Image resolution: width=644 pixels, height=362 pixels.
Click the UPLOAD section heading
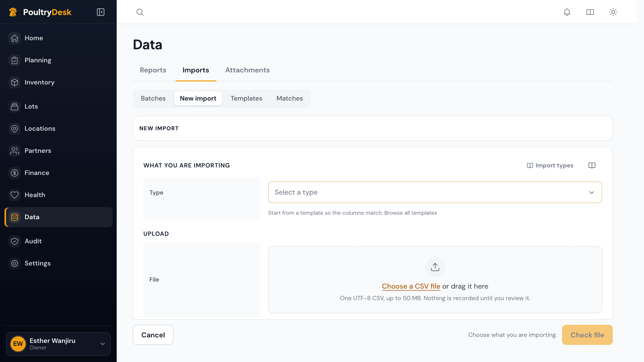156,234
